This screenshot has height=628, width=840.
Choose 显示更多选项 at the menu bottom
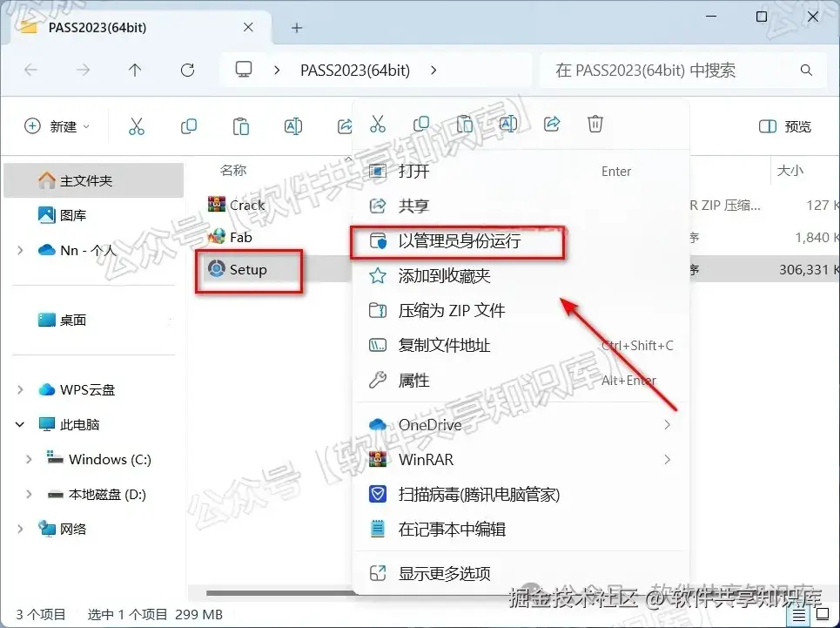click(443, 574)
